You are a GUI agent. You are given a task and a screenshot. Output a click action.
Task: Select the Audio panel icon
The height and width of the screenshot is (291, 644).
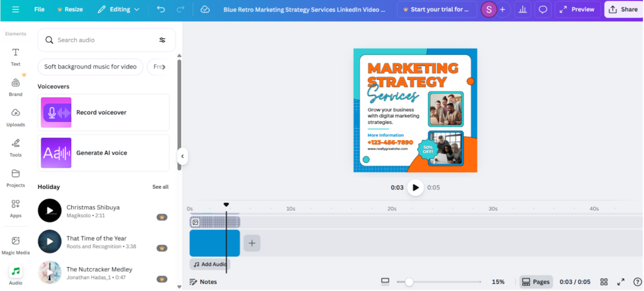click(16, 272)
